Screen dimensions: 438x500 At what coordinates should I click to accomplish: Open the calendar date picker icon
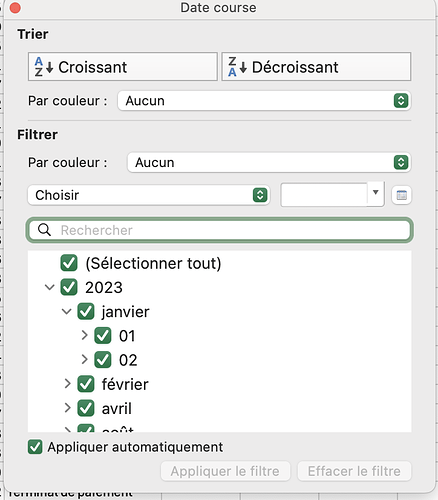(401, 195)
